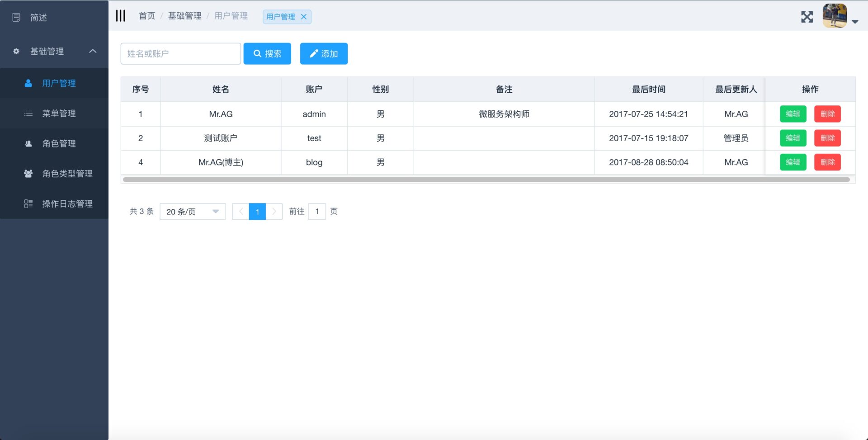Click the Mr.AG(博主) name cell
Image resolution: width=868 pixels, height=440 pixels.
click(221, 162)
